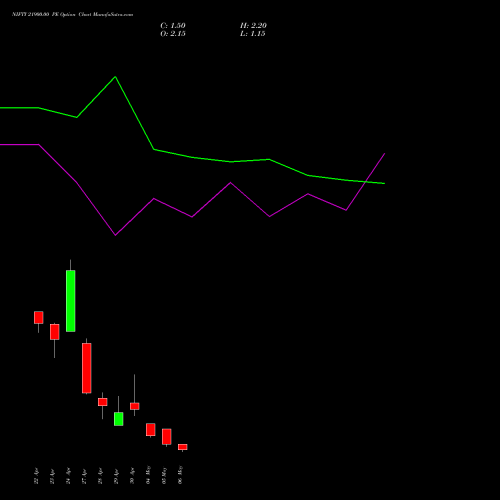The image size is (500, 500).
Task: Select the small red candlestick for 28 Apr
Action: click(x=103, y=402)
